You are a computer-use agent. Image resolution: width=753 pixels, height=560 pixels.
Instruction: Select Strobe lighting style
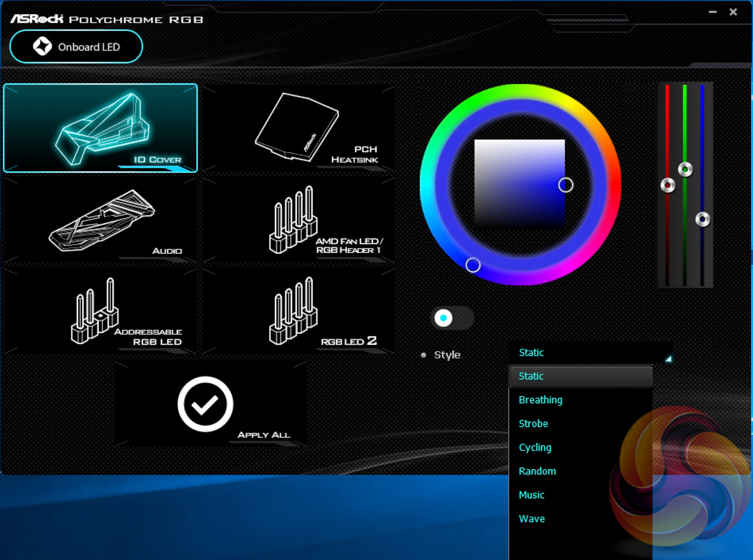[581, 424]
